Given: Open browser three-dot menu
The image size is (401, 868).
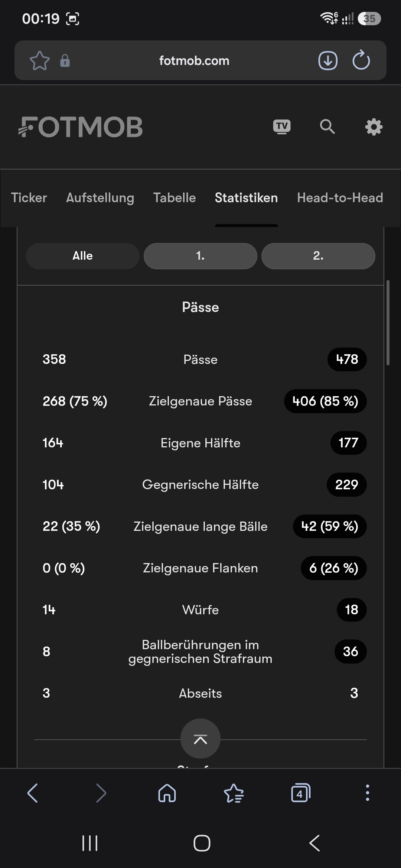Looking at the screenshot, I should click(367, 793).
